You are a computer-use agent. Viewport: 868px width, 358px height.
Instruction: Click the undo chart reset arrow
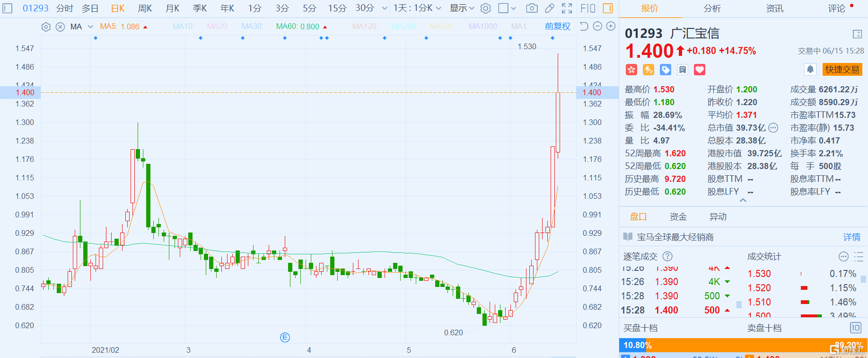(x=584, y=27)
